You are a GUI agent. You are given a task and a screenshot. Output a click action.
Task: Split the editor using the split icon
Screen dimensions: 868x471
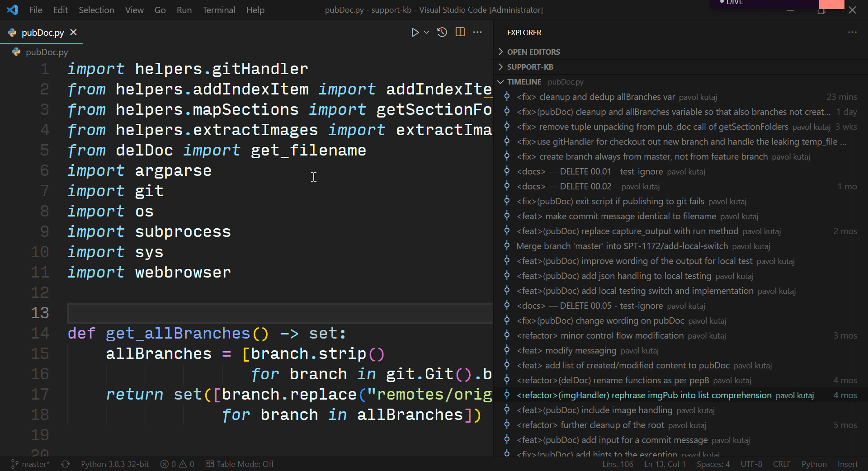click(460, 32)
